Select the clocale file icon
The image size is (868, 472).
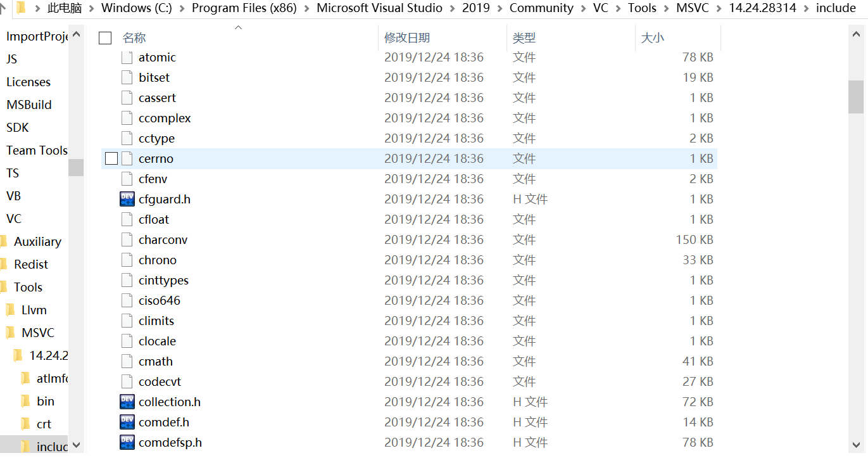[127, 341]
